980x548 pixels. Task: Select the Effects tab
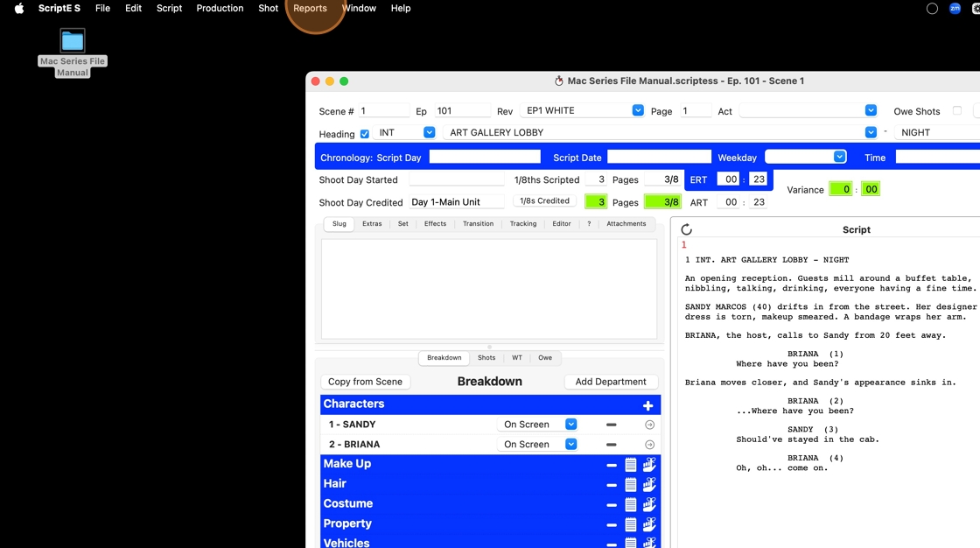coord(435,224)
